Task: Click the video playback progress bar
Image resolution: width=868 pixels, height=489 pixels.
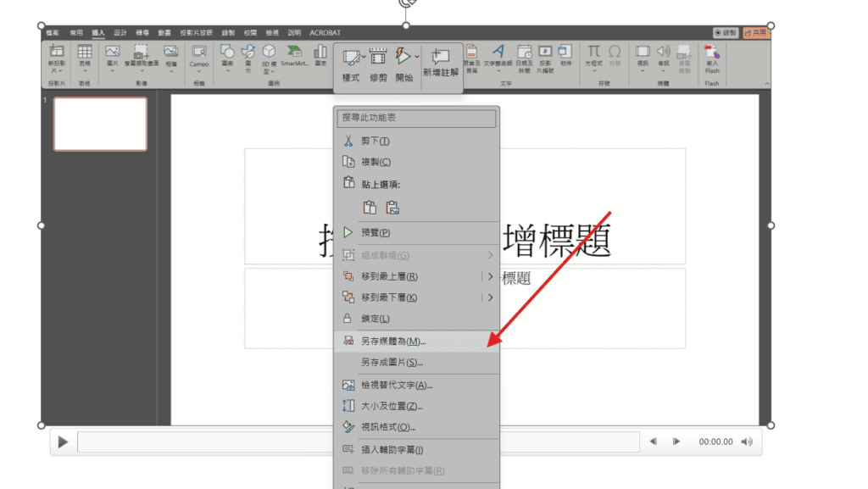Action: [x=358, y=442]
